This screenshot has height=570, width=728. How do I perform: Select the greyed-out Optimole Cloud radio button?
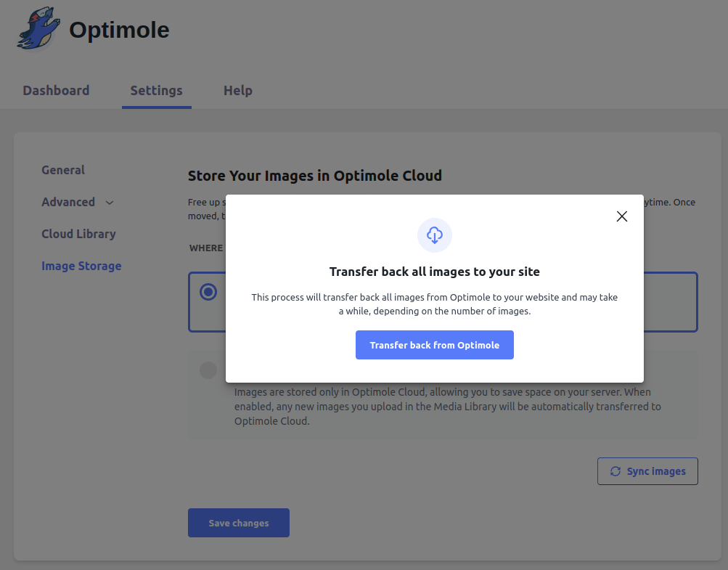pos(208,370)
